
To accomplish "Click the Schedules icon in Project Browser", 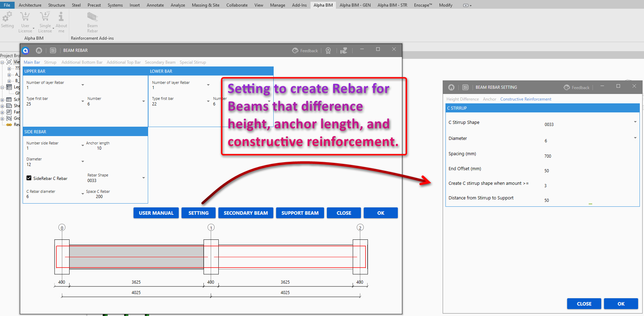I will click(9, 100).
